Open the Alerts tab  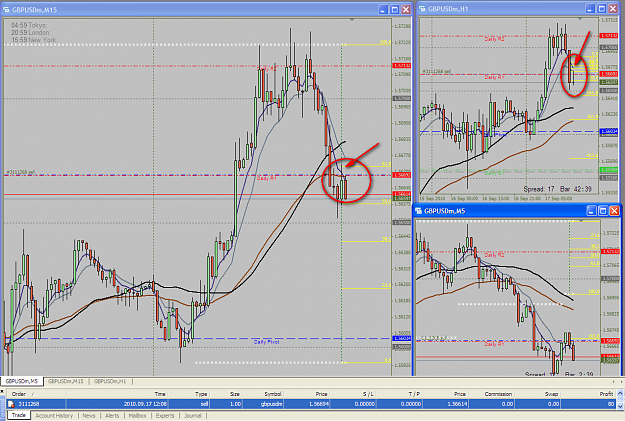coord(112,415)
